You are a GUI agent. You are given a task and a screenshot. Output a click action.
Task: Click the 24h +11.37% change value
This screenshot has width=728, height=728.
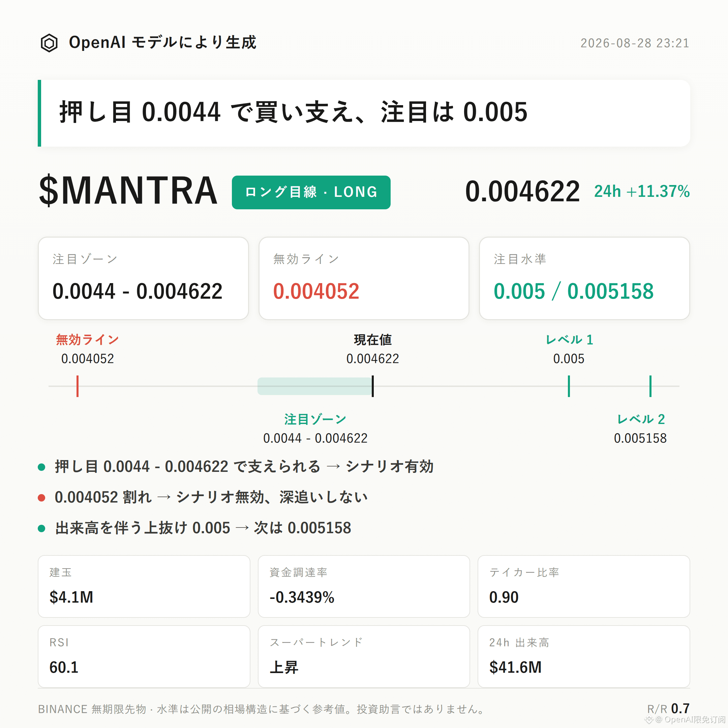pyautogui.click(x=642, y=191)
